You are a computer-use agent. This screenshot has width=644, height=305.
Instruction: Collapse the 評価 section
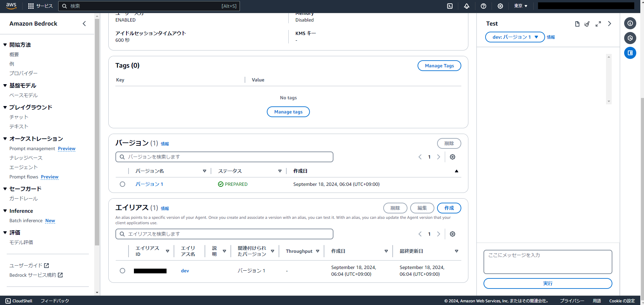tap(5, 233)
